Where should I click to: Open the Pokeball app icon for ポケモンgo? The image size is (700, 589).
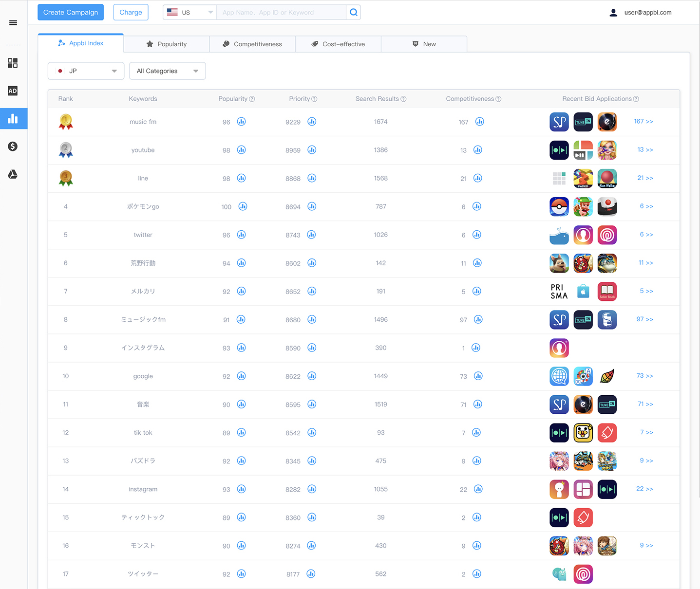[x=559, y=206]
